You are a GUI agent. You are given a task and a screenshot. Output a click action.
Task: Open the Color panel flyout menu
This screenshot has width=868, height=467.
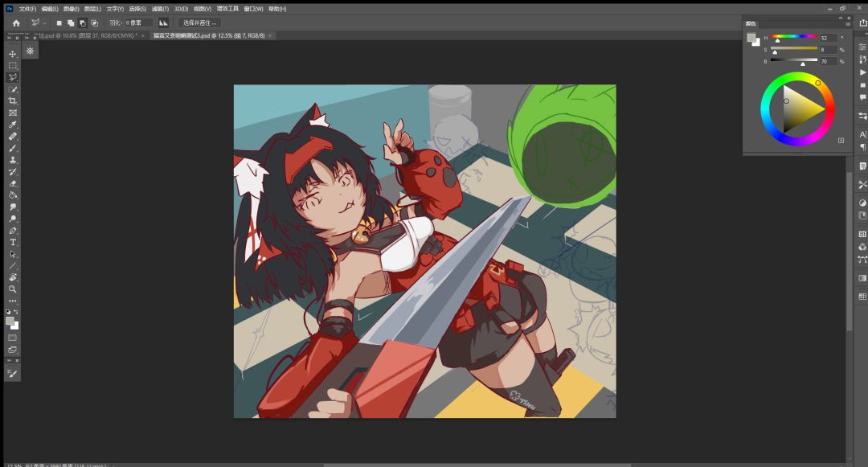coord(848,24)
